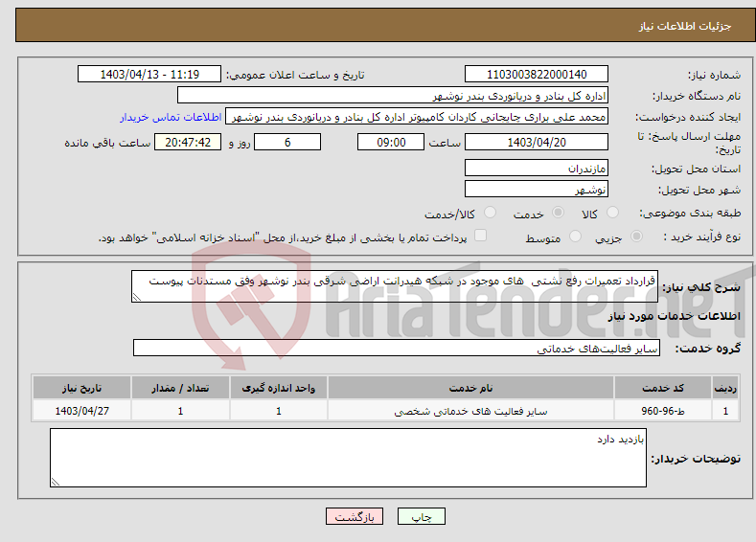Click the تاریخ نیاز column header

[x=81, y=388]
